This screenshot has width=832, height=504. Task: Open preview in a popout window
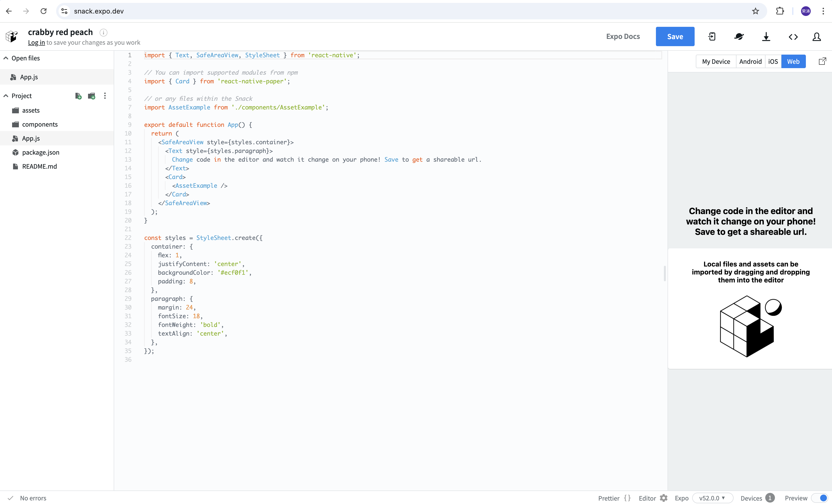[822, 61]
